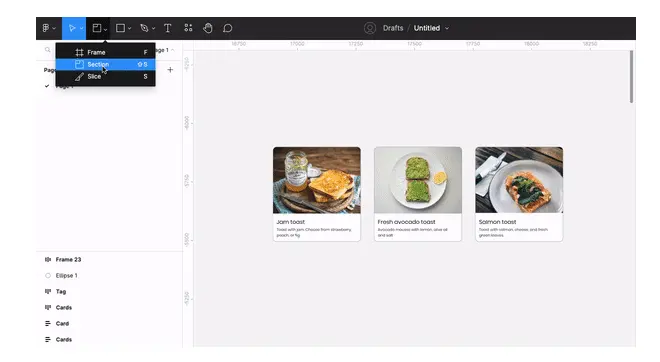660x362 pixels.
Task: Select the Tag layer
Action: (x=61, y=292)
